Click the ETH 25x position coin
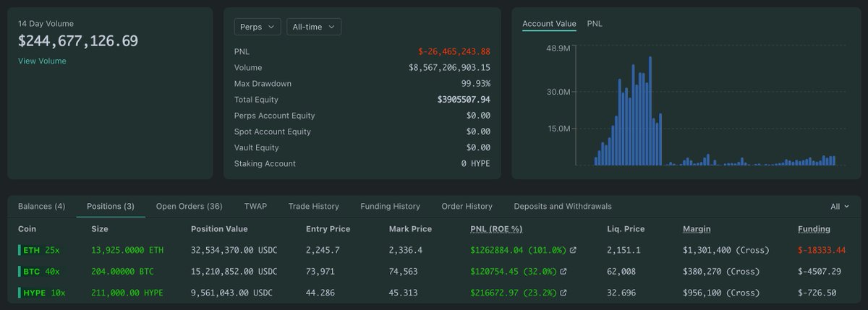 [41, 251]
